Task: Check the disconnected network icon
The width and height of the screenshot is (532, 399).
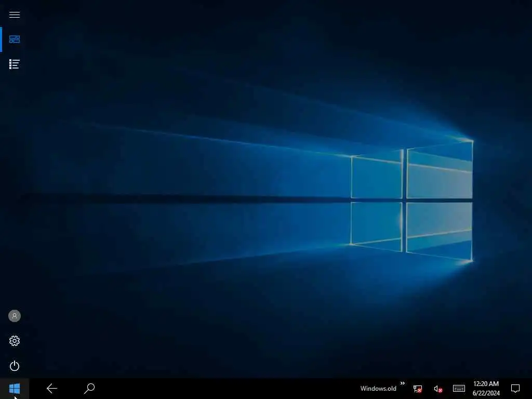Action: (x=417, y=389)
